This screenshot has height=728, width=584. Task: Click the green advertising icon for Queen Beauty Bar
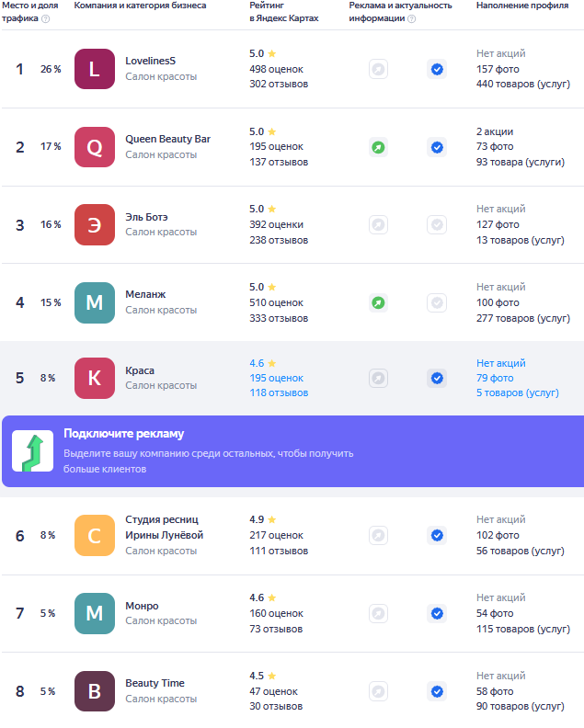pos(378,148)
